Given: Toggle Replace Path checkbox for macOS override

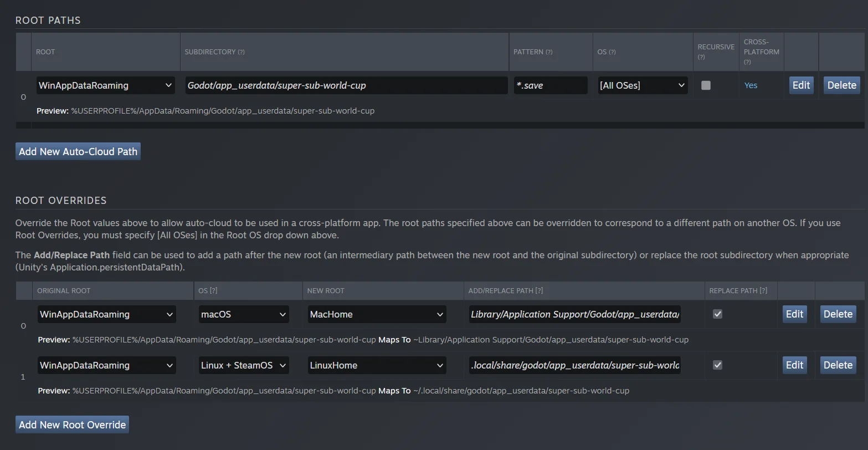Looking at the screenshot, I should [x=717, y=314].
